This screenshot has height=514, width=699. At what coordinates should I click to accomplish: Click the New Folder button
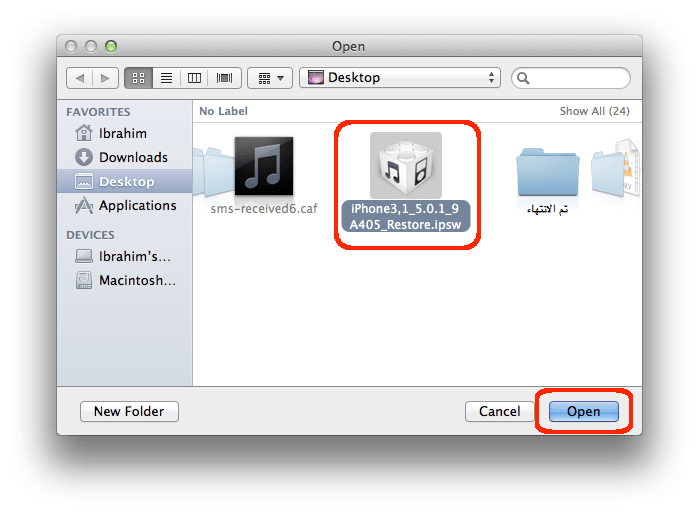coord(129,411)
